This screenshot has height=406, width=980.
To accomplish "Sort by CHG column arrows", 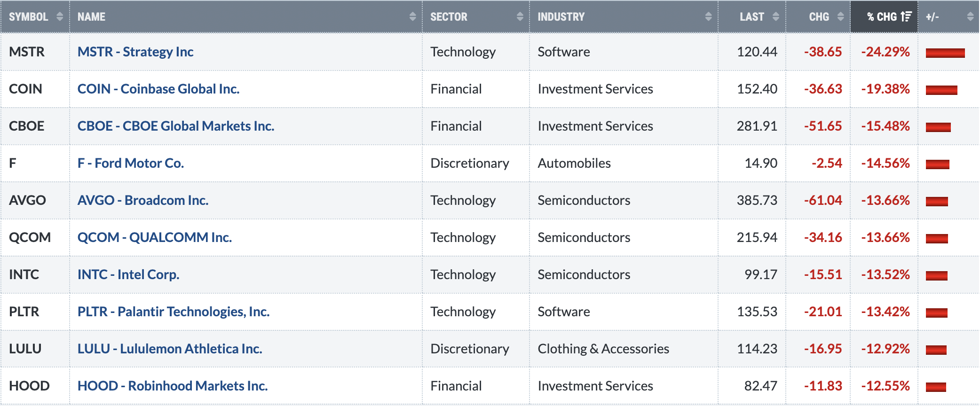I will tap(840, 16).
